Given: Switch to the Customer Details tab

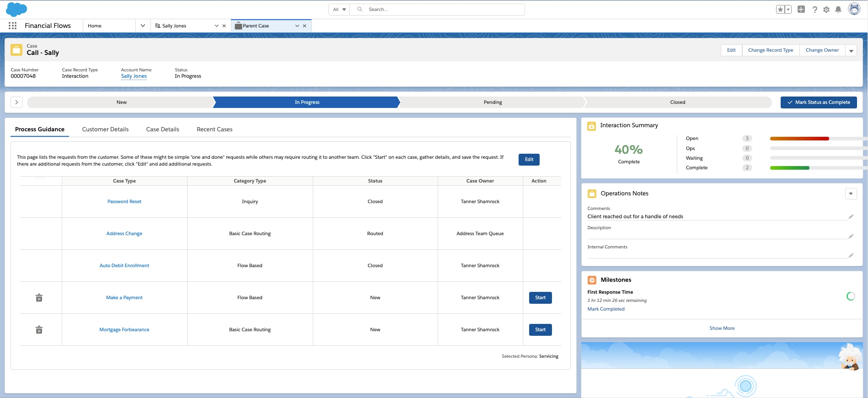Looking at the screenshot, I should [105, 129].
